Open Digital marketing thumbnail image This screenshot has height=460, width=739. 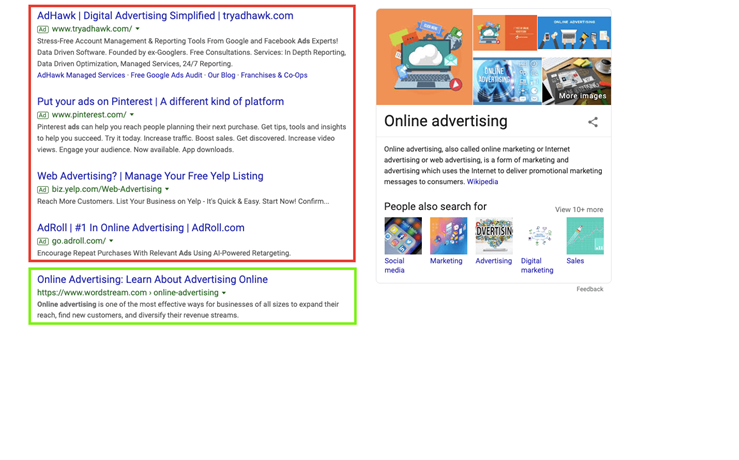click(540, 236)
